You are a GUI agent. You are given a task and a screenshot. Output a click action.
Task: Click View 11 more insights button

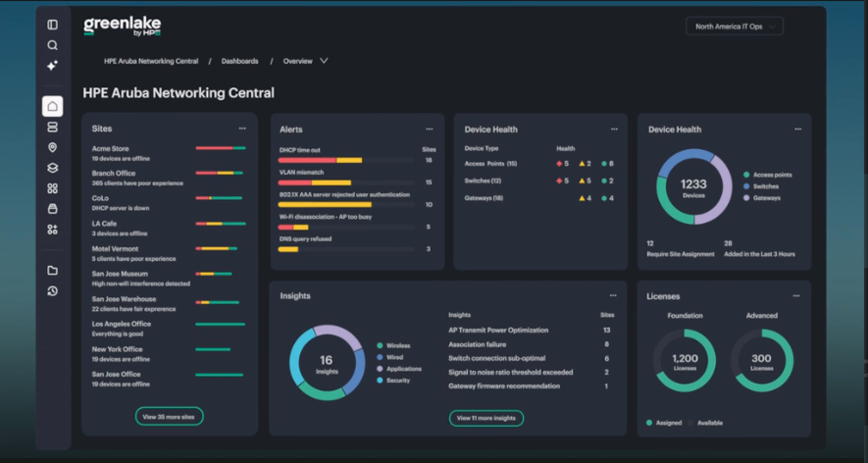click(486, 418)
